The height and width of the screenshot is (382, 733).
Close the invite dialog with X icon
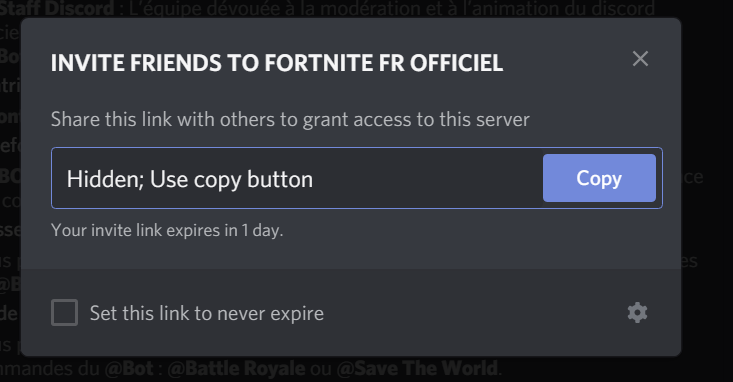click(640, 59)
